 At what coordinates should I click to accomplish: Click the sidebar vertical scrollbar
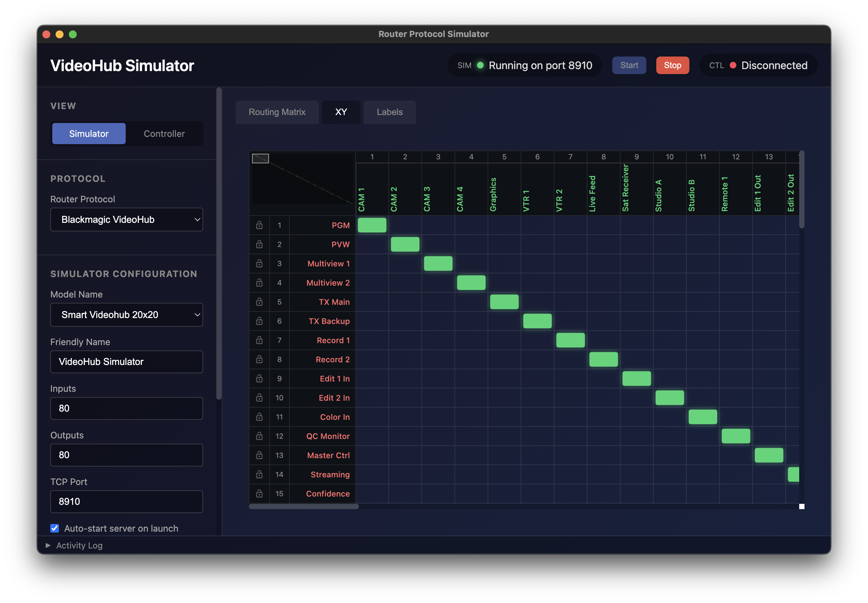(x=219, y=243)
